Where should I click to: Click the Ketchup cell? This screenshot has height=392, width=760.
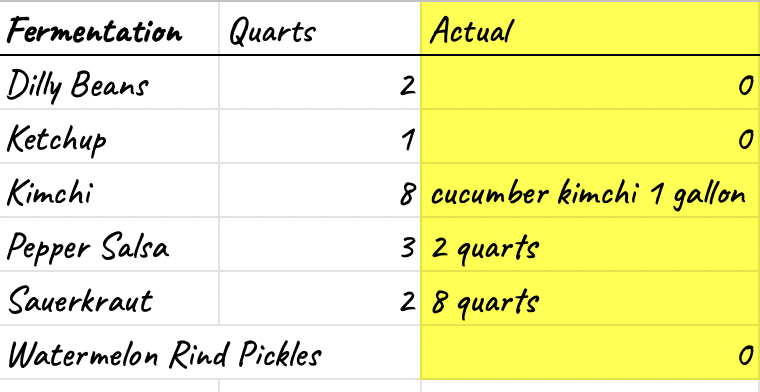(109, 137)
